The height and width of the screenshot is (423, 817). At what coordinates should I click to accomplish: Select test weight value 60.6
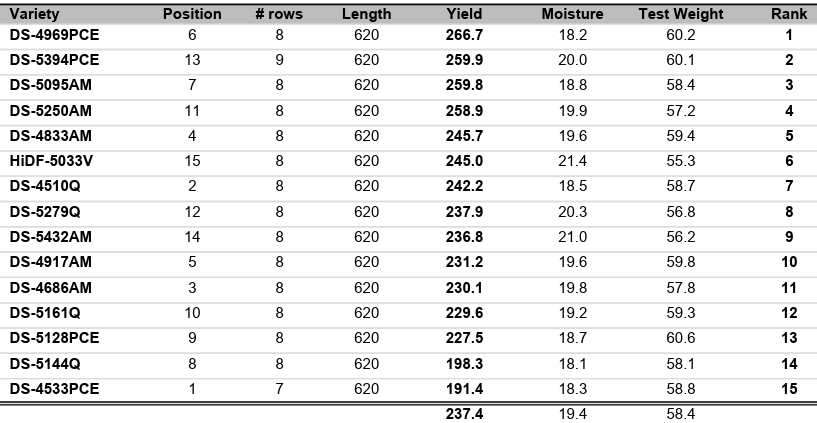(x=680, y=338)
